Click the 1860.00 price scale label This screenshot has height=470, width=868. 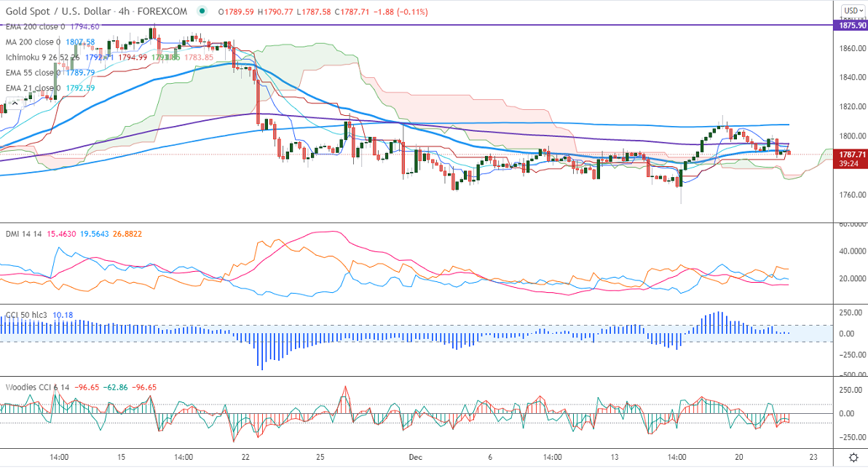[x=853, y=48]
